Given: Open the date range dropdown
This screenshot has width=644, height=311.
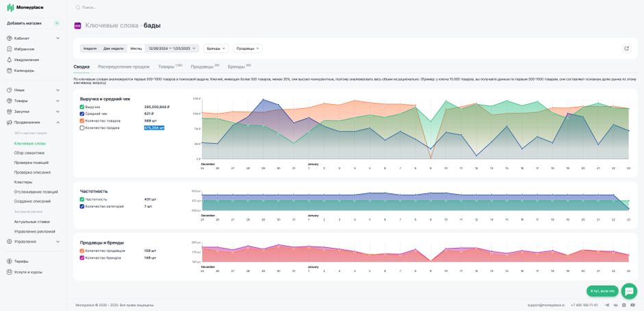Looking at the screenshot, I should tap(172, 49).
